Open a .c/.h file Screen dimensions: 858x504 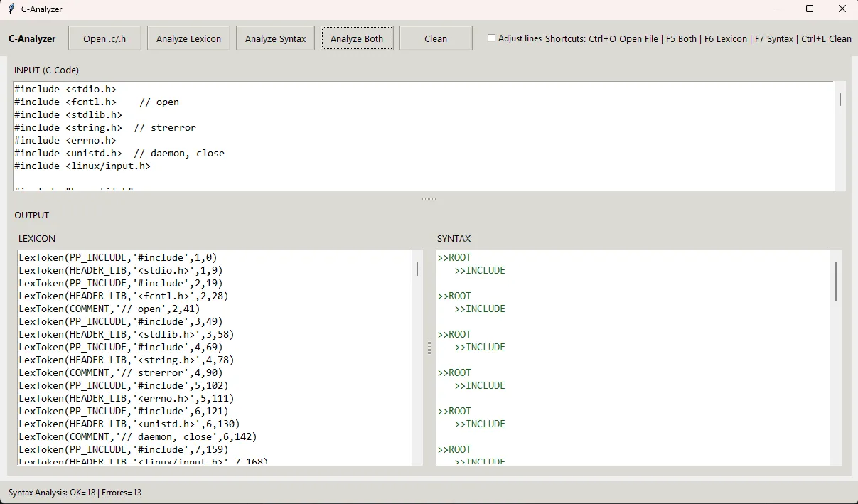(x=104, y=38)
